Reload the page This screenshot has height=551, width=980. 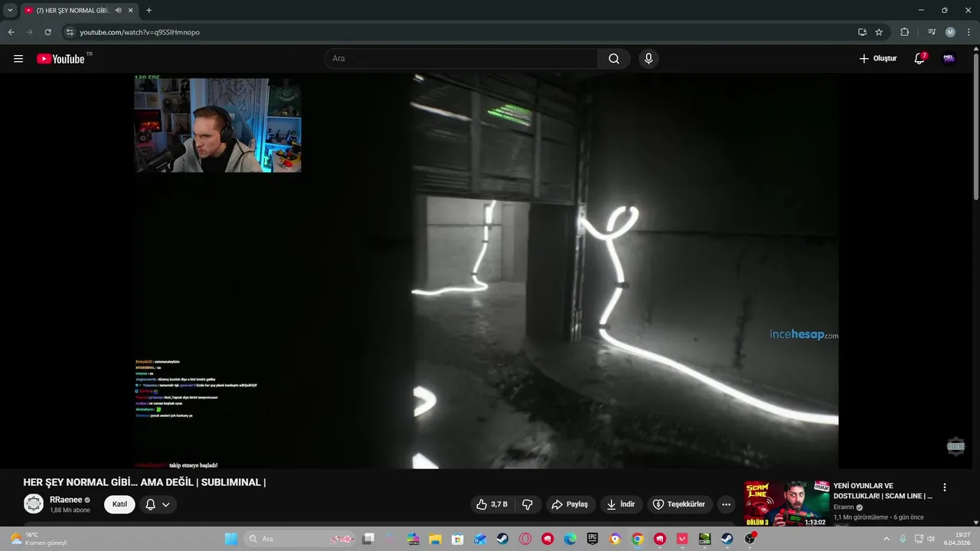pos(47,32)
